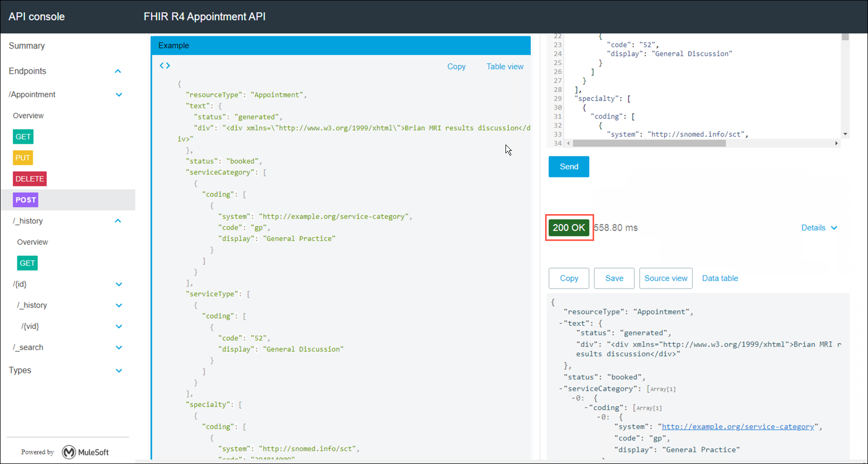Screen dimensions: 868x464
Task: Select the GET method under /_history
Action: coord(27,263)
